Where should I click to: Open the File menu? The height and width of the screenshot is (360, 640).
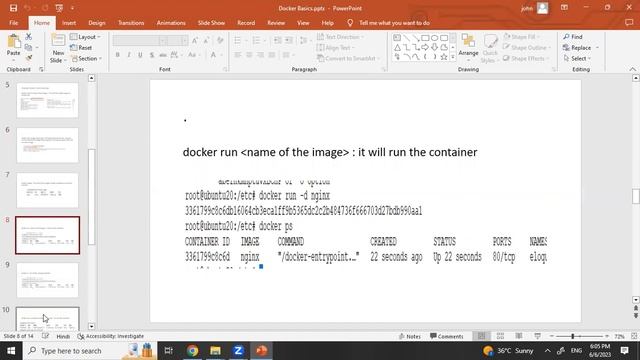(13, 23)
